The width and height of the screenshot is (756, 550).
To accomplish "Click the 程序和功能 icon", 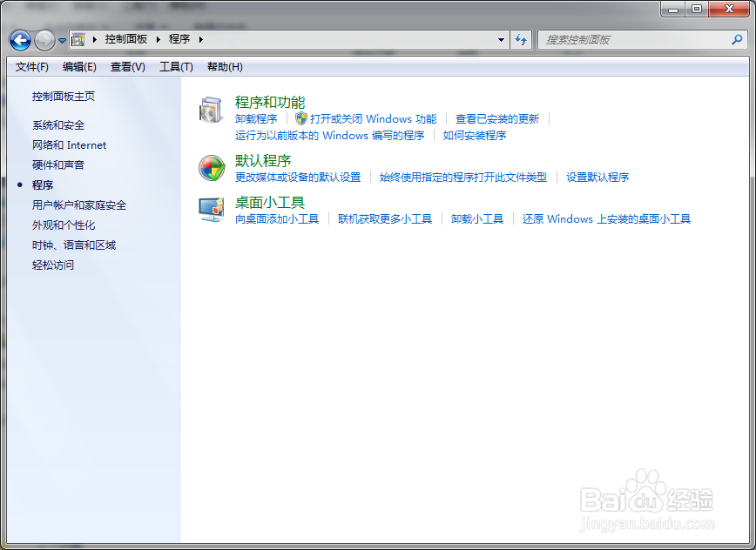I will tap(211, 110).
